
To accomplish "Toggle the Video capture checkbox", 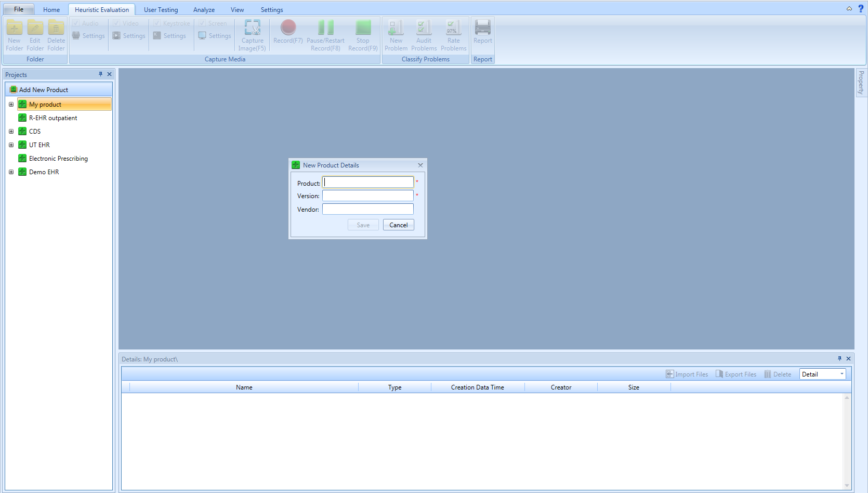I will (x=117, y=23).
